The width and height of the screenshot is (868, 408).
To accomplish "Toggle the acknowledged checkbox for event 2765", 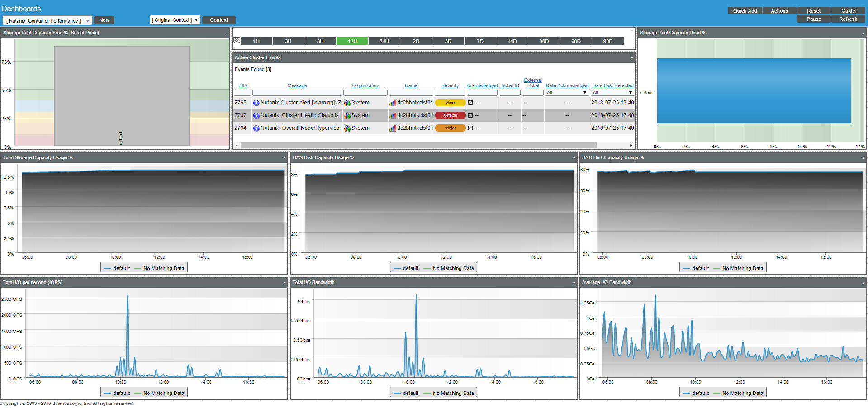I will pyautogui.click(x=470, y=103).
